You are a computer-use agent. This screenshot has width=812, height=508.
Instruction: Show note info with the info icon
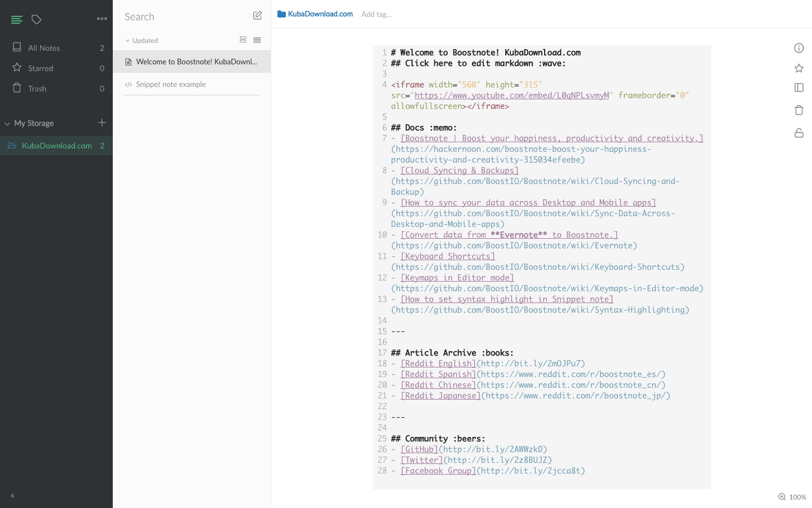pyautogui.click(x=799, y=48)
